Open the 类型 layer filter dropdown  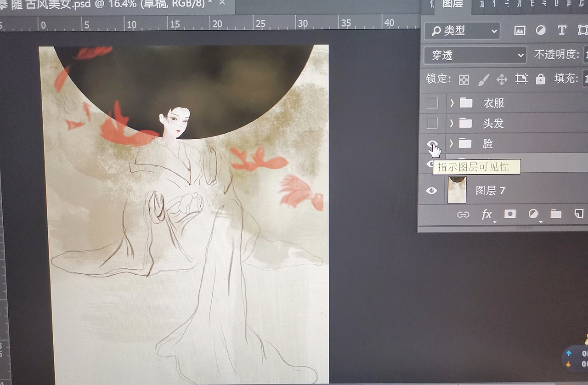point(462,31)
